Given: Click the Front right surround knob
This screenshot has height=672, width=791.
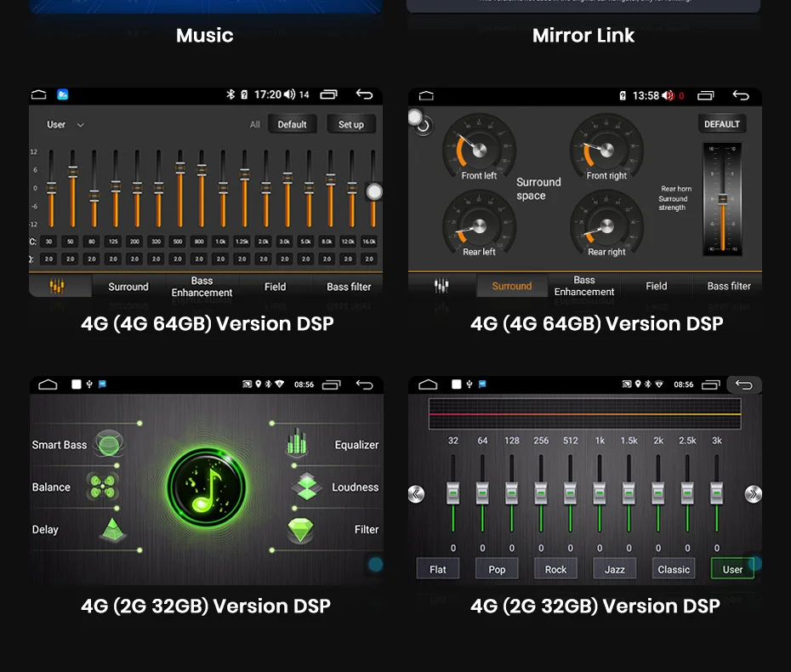Looking at the screenshot, I should point(607,150).
